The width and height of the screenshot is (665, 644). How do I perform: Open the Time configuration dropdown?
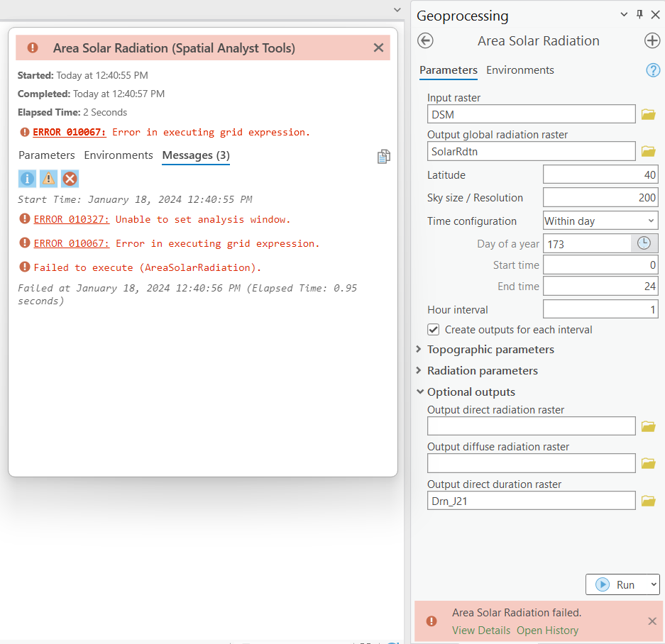tap(600, 221)
